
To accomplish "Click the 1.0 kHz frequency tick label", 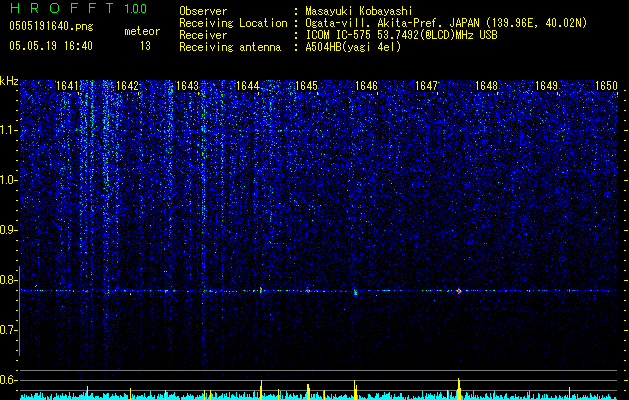I will [x=9, y=180].
